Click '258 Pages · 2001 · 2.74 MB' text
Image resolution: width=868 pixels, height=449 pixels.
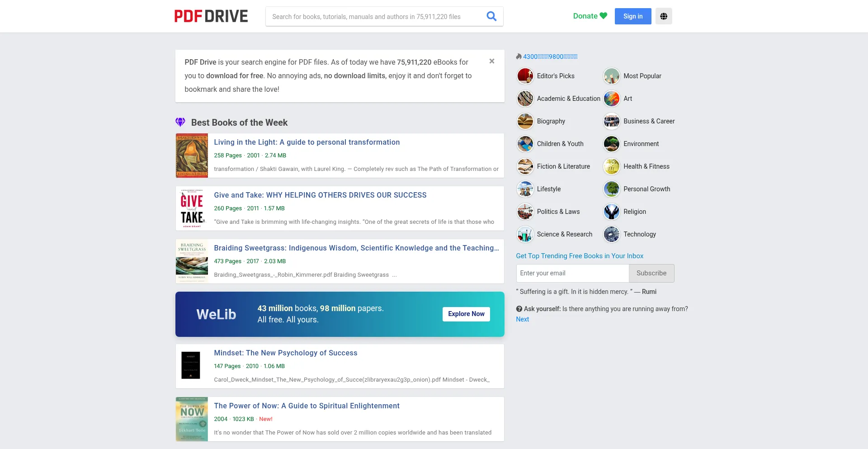pyautogui.click(x=250, y=156)
